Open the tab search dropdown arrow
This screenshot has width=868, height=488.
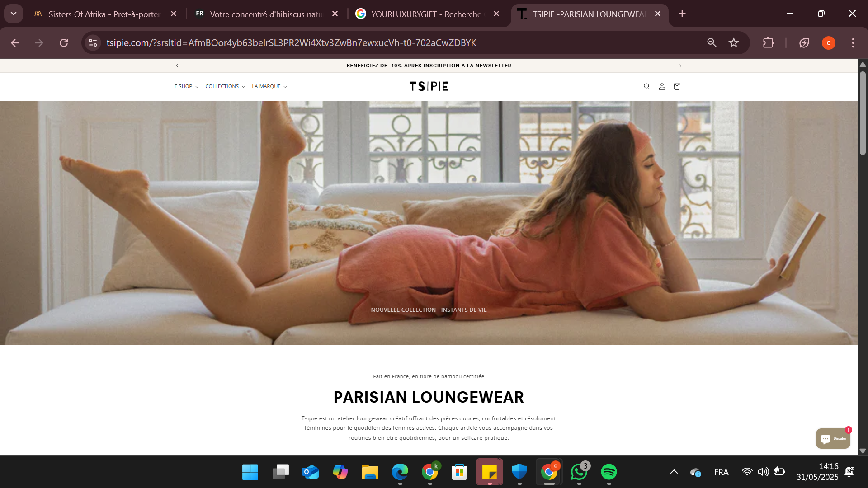(14, 14)
